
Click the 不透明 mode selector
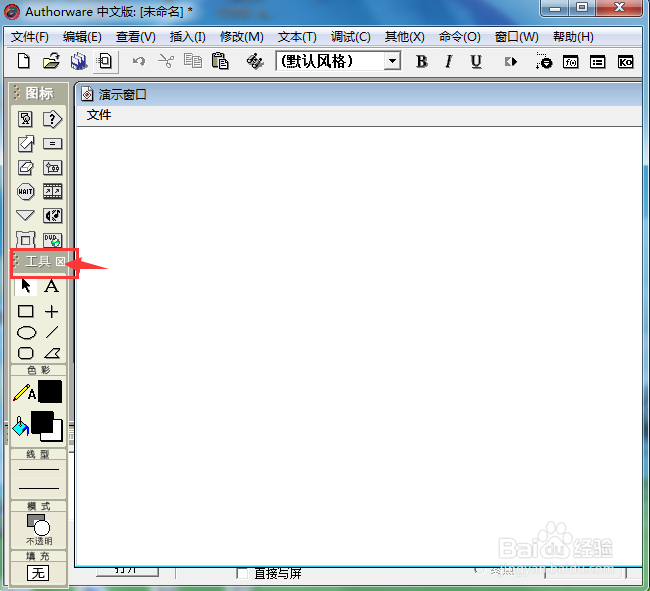tap(39, 530)
